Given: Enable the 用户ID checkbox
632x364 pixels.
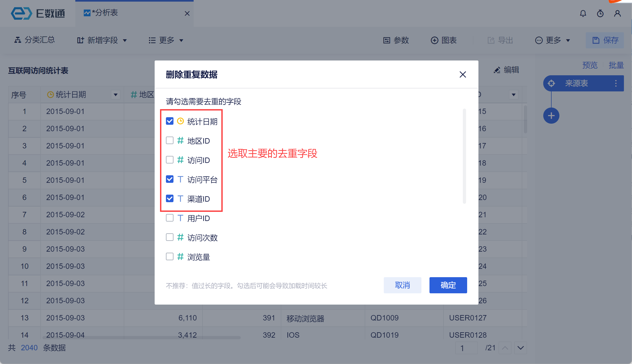Looking at the screenshot, I should 170,218.
